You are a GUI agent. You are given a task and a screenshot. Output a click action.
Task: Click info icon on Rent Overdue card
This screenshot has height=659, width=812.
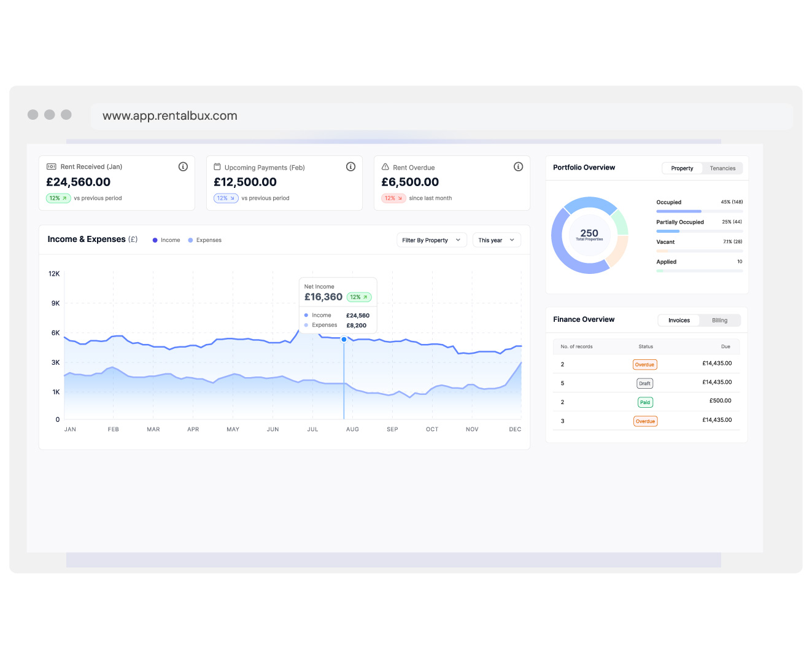pos(518,166)
